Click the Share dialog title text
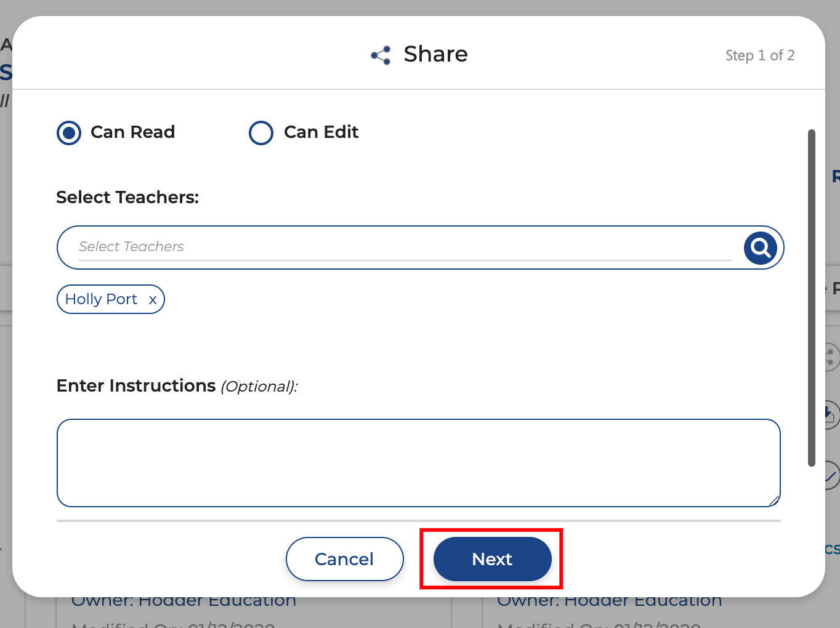Image resolution: width=840 pixels, height=628 pixels. [x=435, y=54]
